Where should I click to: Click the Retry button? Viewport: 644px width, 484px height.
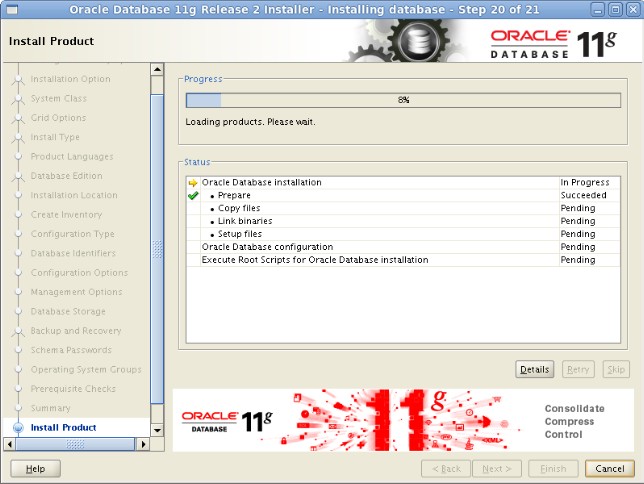[578, 369]
